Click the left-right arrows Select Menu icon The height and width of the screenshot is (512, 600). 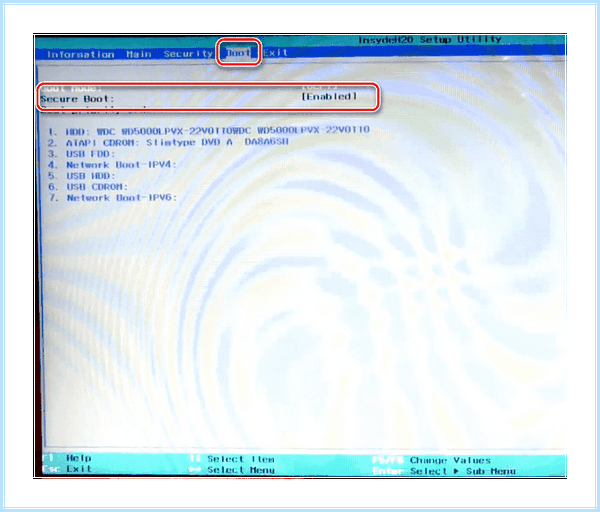click(195, 470)
